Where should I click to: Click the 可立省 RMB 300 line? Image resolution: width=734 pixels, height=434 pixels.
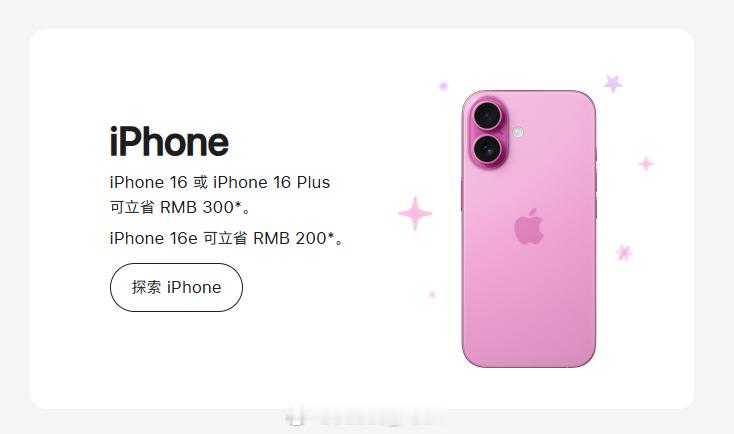pos(181,207)
